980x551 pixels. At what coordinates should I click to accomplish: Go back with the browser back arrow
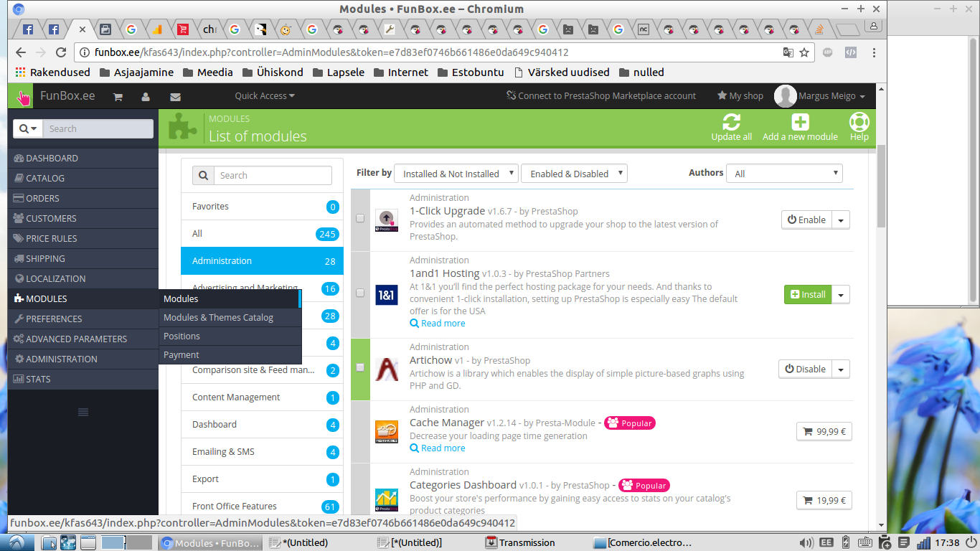tap(20, 52)
